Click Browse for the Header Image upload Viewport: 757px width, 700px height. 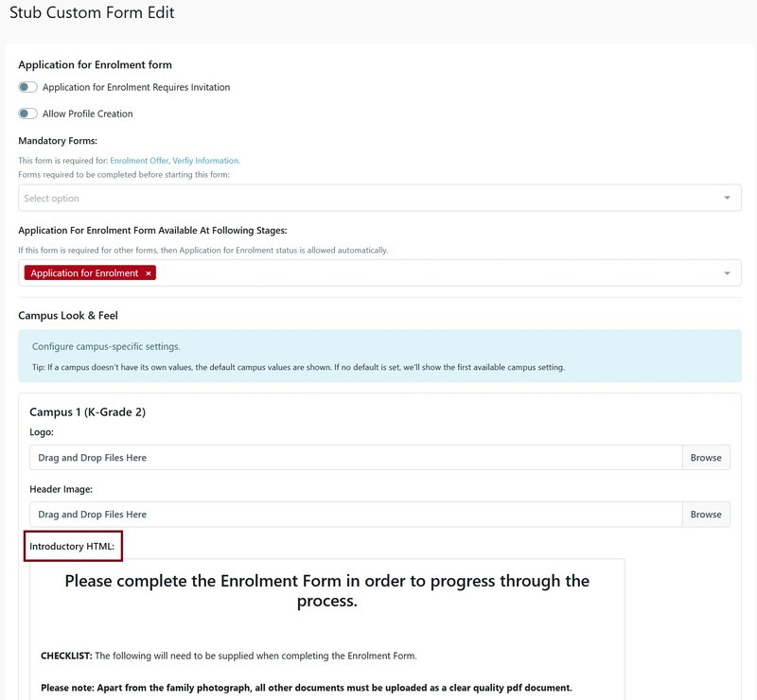point(706,514)
